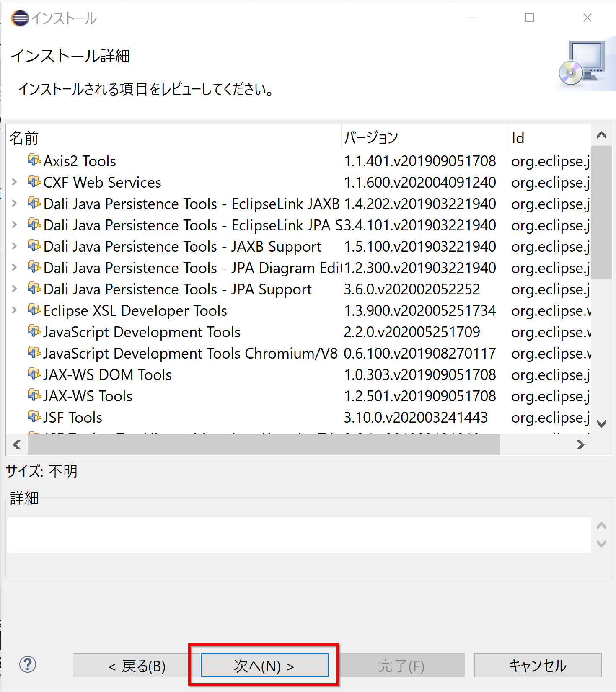Viewport: 616px width, 692px height.
Task: Click version 0.6.100.v201908270117
Action: click(420, 354)
